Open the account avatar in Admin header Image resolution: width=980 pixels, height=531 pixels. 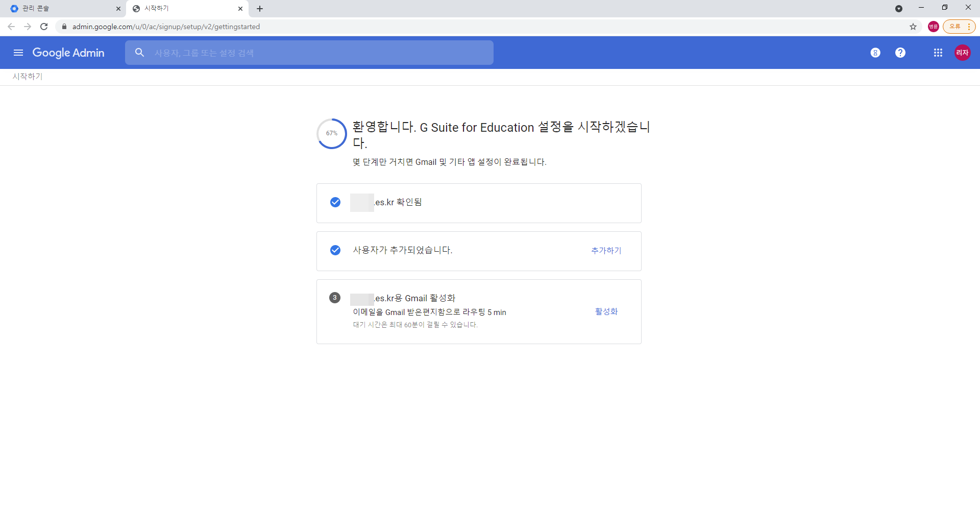tap(963, 53)
